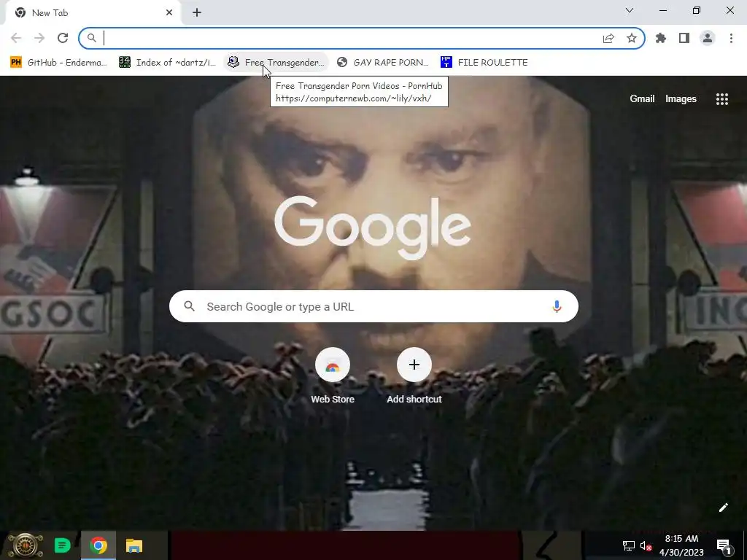This screenshot has height=560, width=747.
Task: Open the notification center icon
Action: coord(724,545)
